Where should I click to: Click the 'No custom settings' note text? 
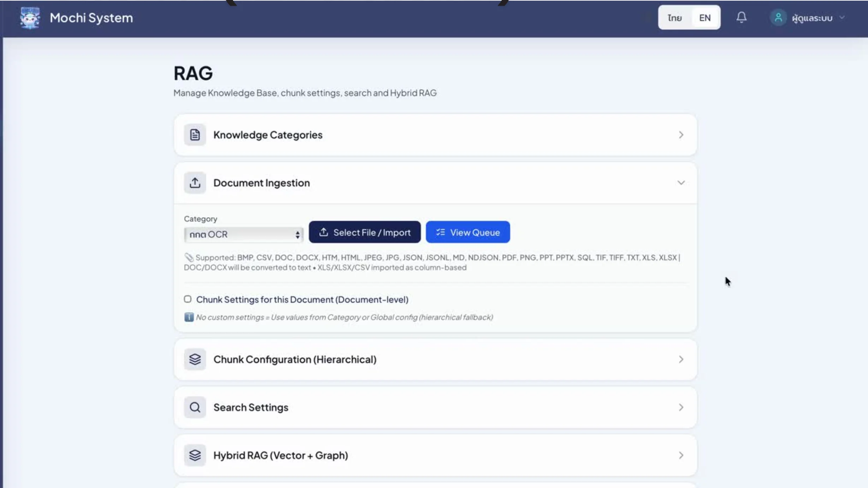pos(344,317)
